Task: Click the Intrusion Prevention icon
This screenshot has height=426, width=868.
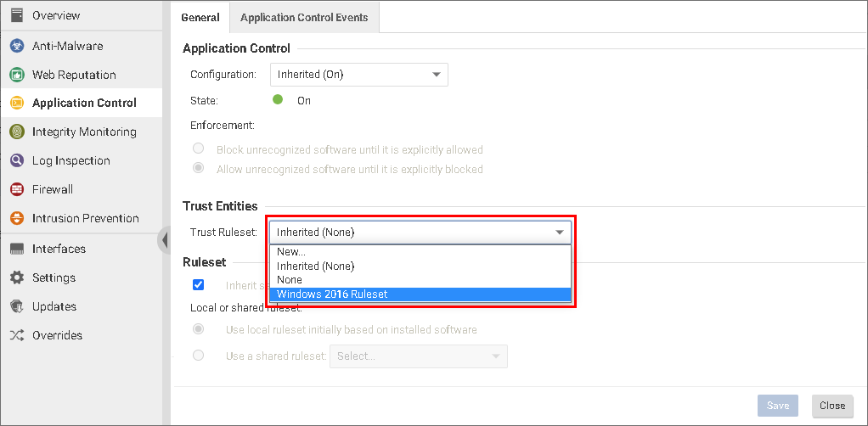Action: point(16,218)
